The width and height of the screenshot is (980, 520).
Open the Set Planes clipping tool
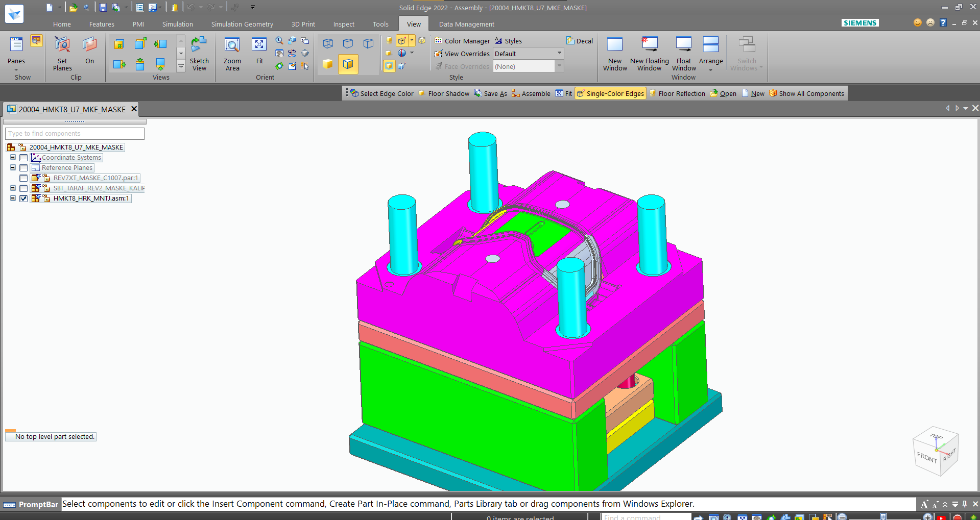62,54
